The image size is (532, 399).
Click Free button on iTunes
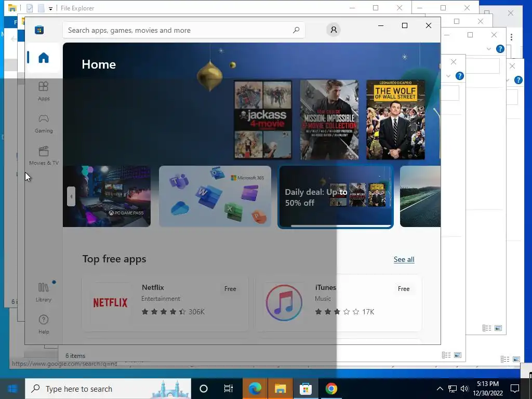tap(403, 289)
